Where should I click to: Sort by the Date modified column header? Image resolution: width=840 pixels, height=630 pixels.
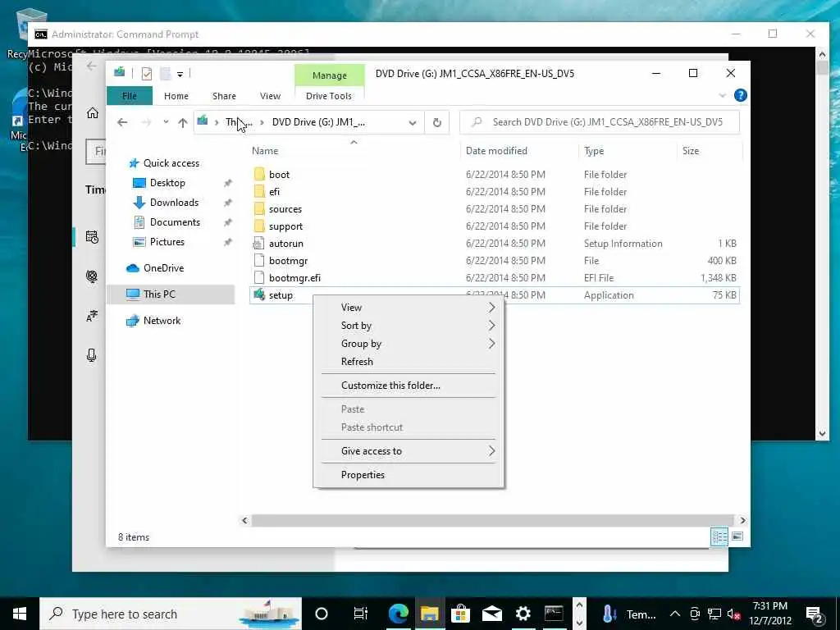(x=496, y=151)
